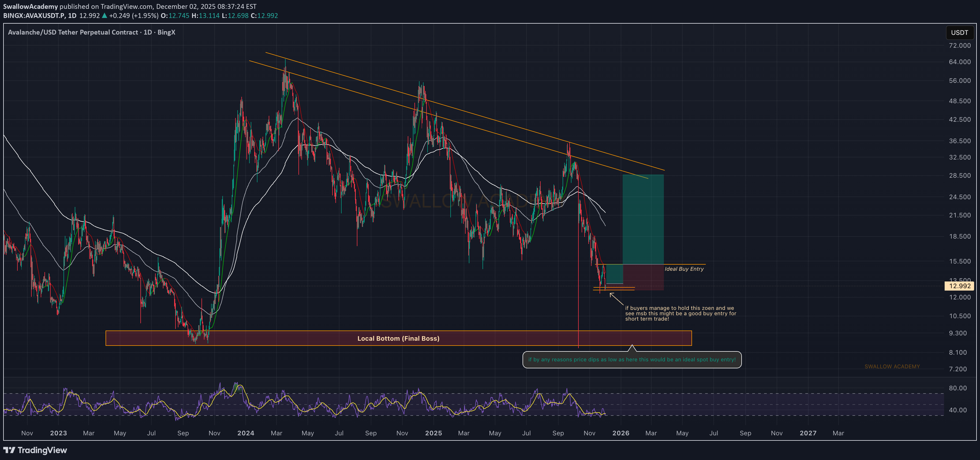Click the 2024 label on the time axis

[x=245, y=433]
